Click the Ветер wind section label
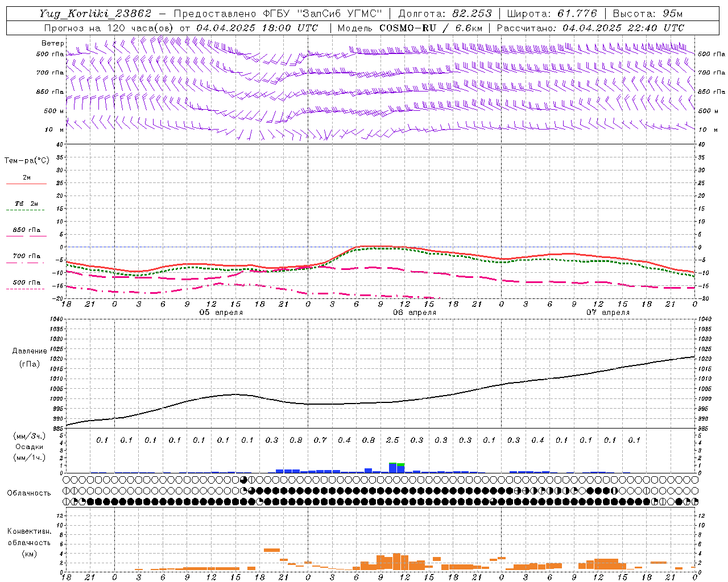The height and width of the screenshot is (582, 728). pyautogui.click(x=52, y=43)
